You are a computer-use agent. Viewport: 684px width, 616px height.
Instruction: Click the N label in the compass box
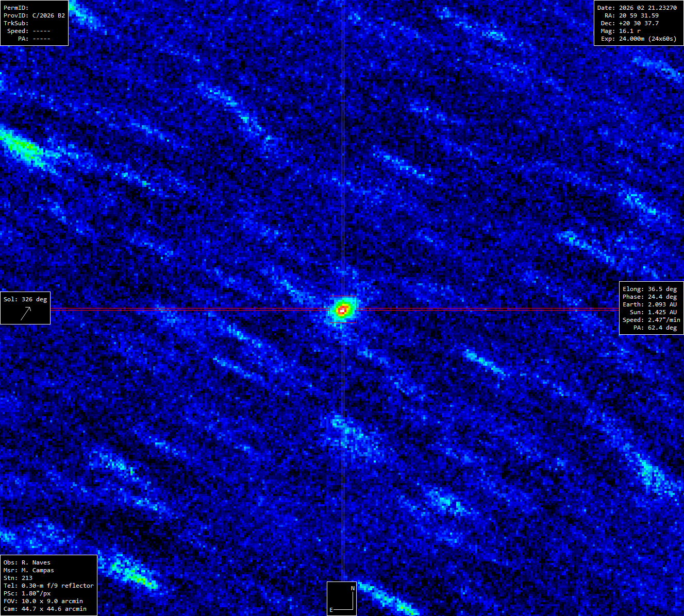click(353, 588)
